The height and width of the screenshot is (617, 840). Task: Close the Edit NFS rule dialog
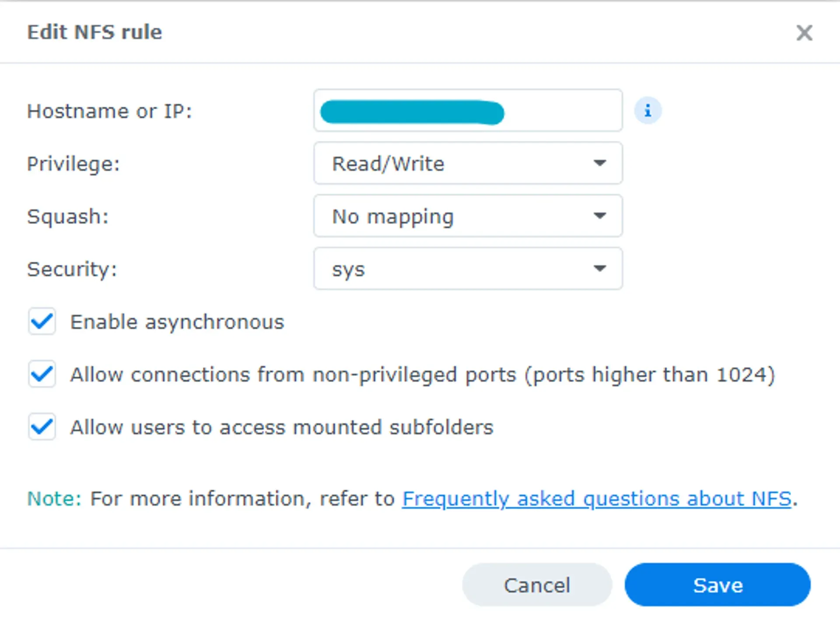(x=804, y=33)
